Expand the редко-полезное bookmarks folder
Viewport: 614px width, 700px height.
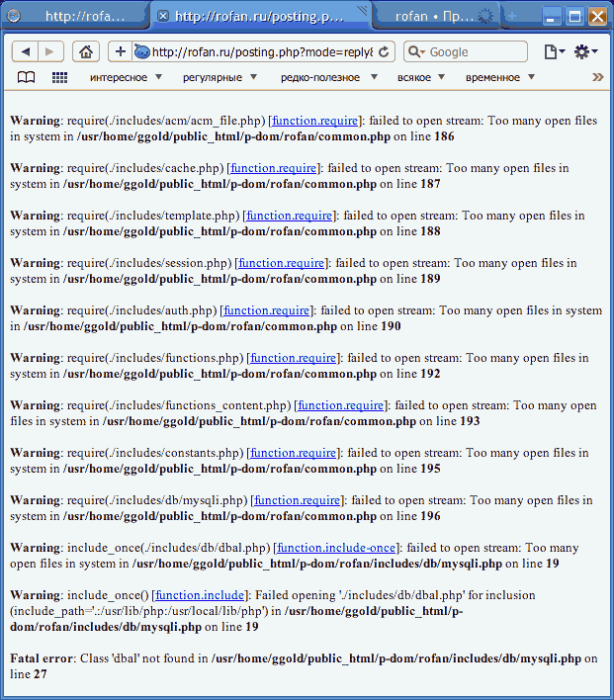(328, 78)
